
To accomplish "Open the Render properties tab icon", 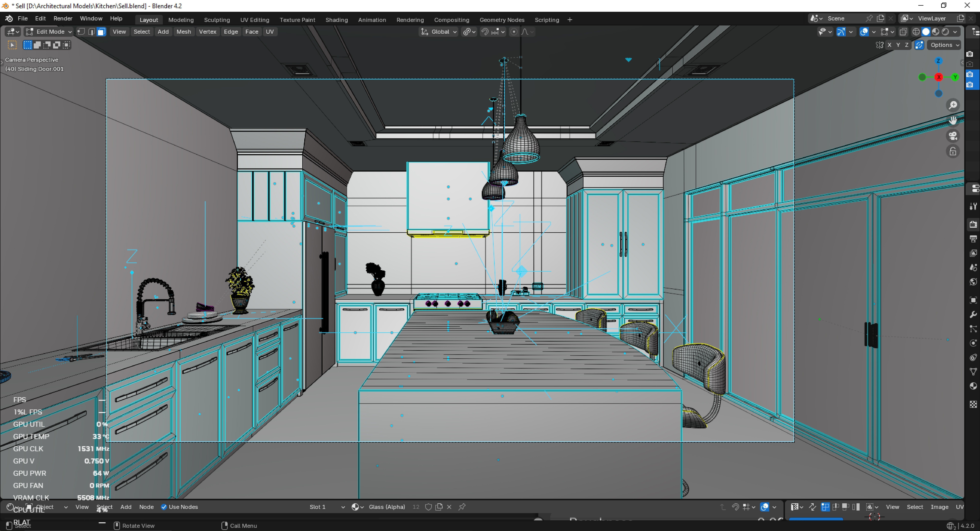I will (x=973, y=224).
